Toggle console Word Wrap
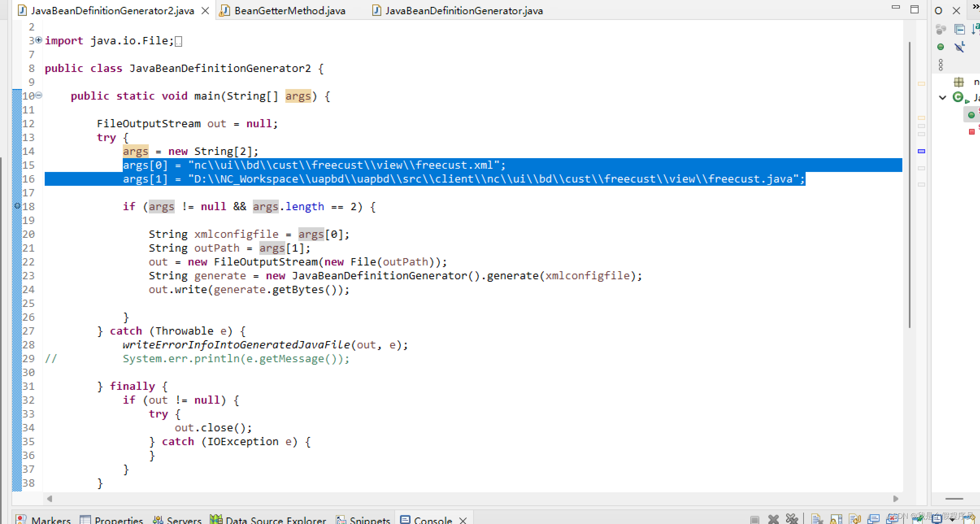The height and width of the screenshot is (524, 980). pyautogui.click(x=855, y=519)
